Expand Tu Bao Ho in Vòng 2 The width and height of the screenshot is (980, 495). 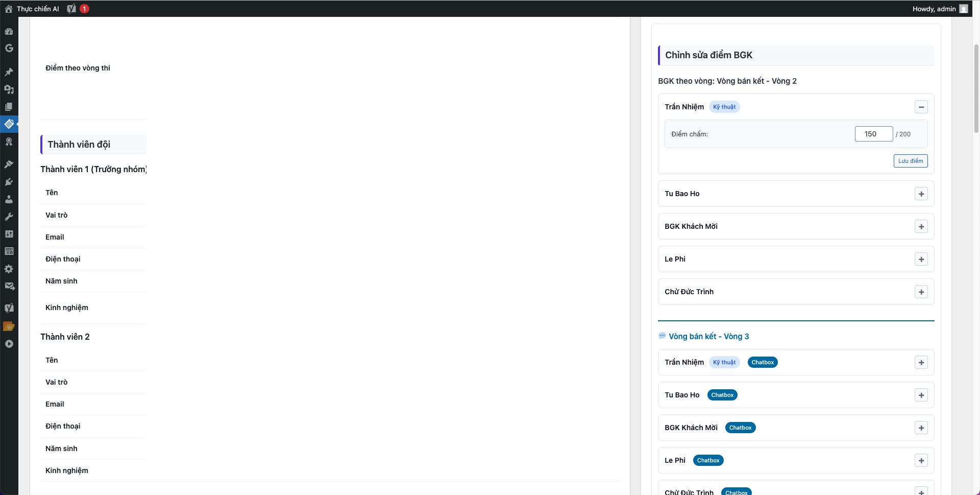(921, 194)
